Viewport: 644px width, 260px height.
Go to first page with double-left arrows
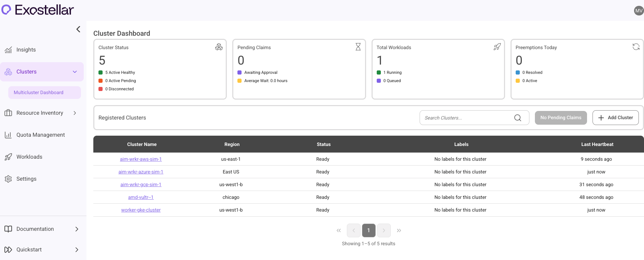click(x=339, y=230)
